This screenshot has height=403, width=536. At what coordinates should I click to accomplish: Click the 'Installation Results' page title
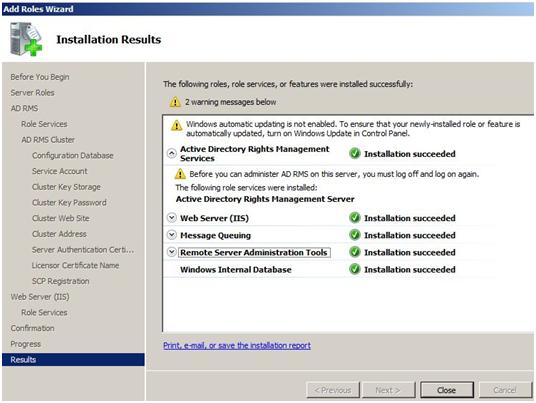tap(109, 39)
